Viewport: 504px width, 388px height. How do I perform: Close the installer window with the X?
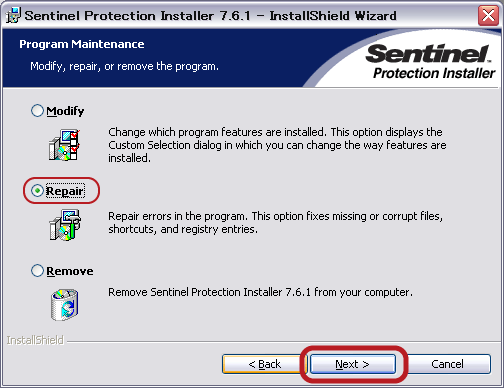coord(488,15)
